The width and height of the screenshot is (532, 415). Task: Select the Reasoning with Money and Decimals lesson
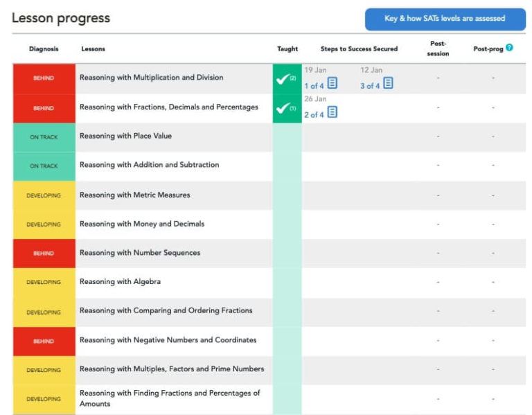click(x=142, y=224)
